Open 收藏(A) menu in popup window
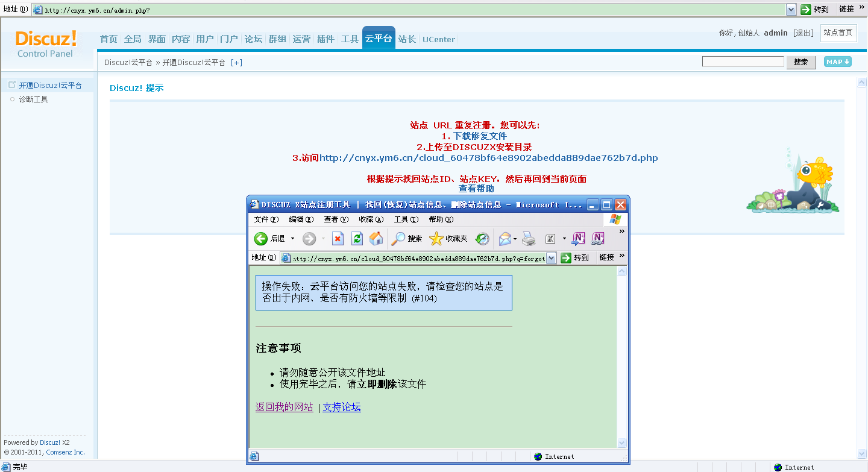 371,219
